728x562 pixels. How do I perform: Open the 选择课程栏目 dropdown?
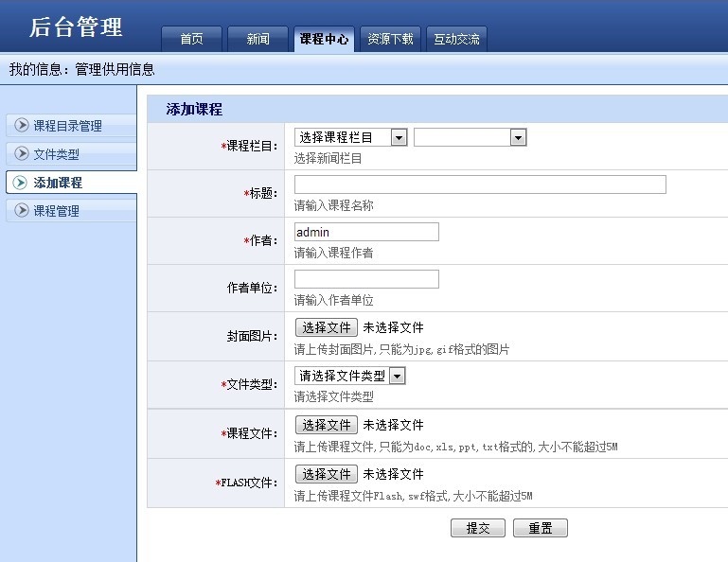coord(351,137)
